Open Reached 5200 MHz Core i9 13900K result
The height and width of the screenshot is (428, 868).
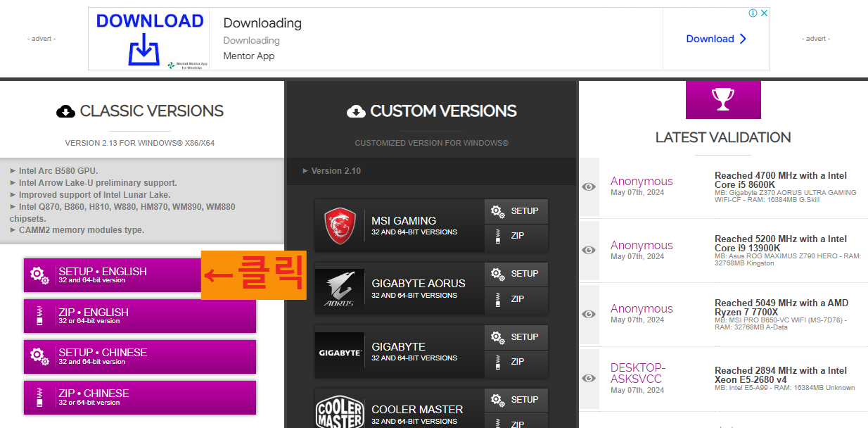click(781, 244)
